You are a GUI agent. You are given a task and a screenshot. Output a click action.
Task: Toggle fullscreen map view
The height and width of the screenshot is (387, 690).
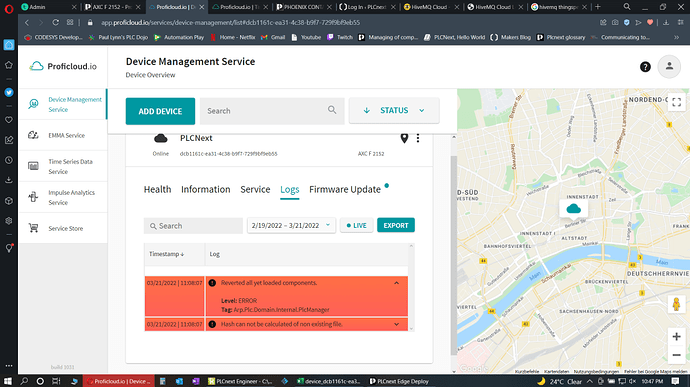click(x=676, y=103)
